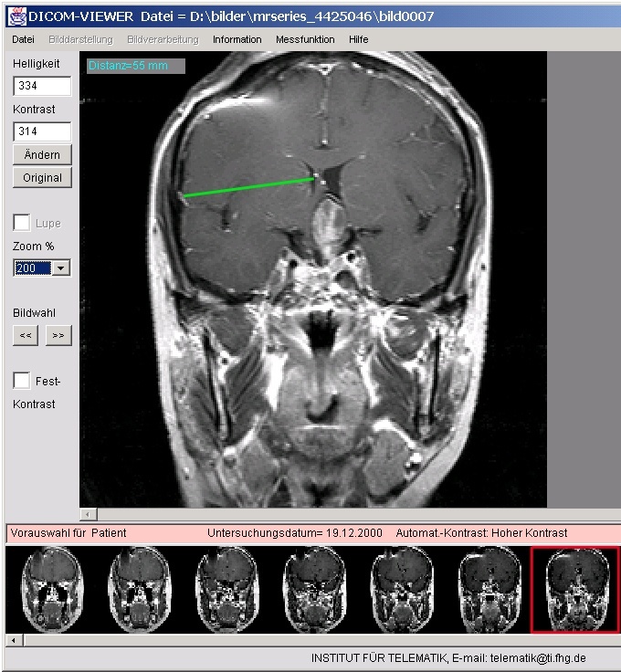This screenshot has height=672, width=621.
Task: Open the Datei menu
Action: coord(24,40)
